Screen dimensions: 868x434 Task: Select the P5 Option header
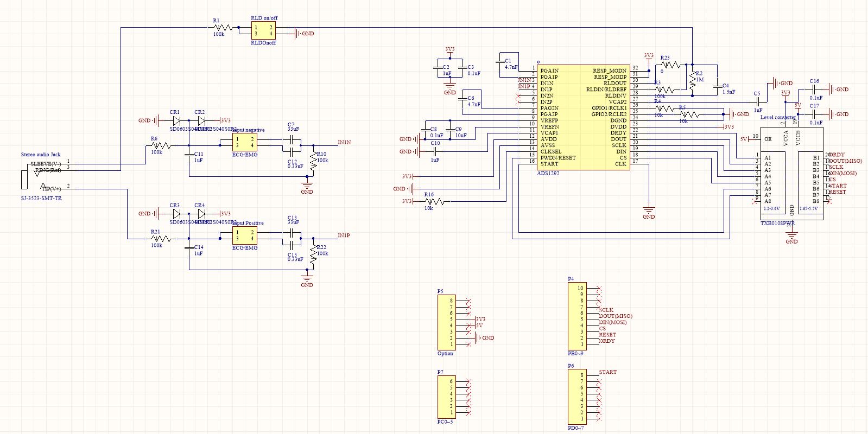click(x=446, y=322)
